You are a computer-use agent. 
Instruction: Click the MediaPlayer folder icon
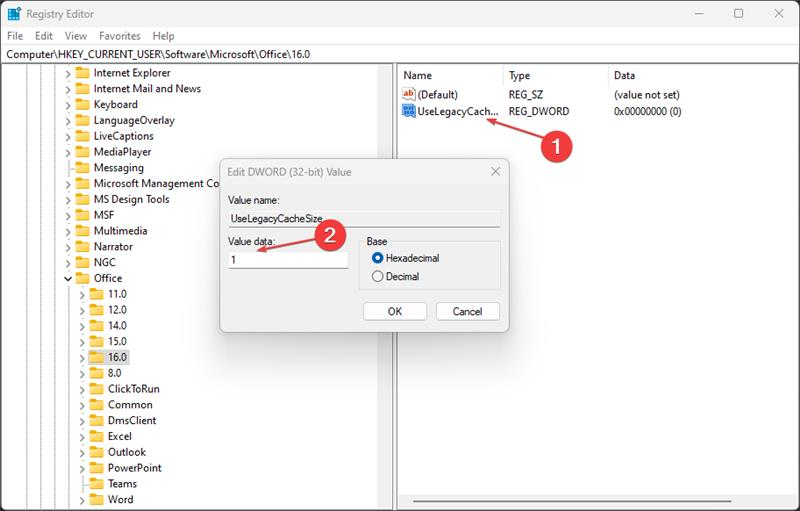82,152
